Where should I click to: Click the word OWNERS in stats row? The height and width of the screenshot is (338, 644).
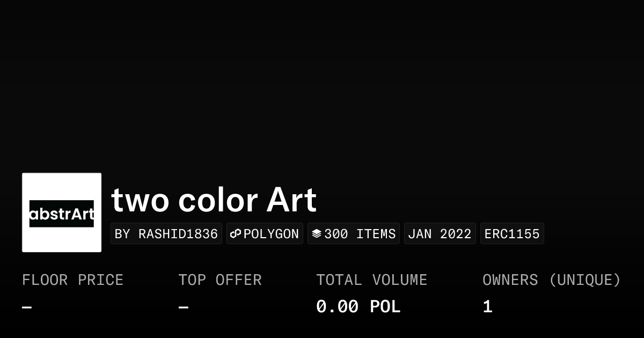(510, 280)
